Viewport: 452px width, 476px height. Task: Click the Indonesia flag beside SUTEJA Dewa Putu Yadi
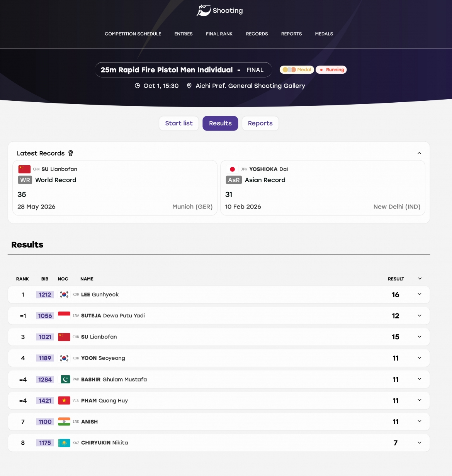pyautogui.click(x=64, y=316)
